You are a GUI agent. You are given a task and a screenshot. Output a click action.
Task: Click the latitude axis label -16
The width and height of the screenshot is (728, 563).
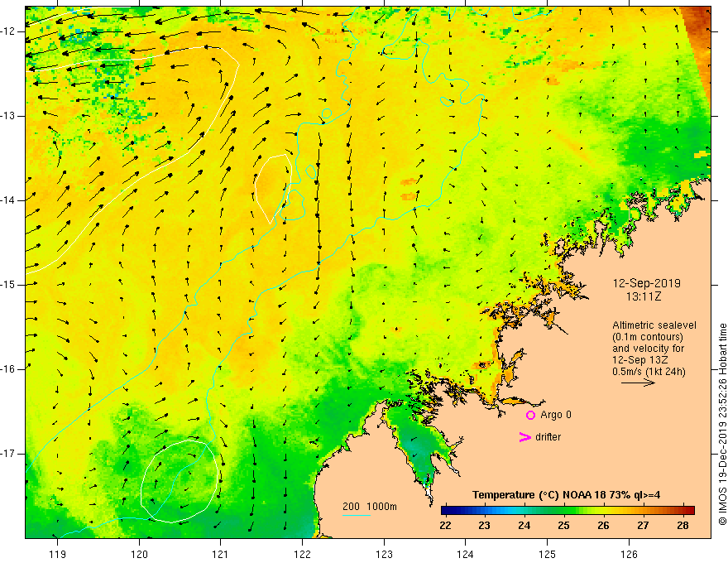pos(8,369)
